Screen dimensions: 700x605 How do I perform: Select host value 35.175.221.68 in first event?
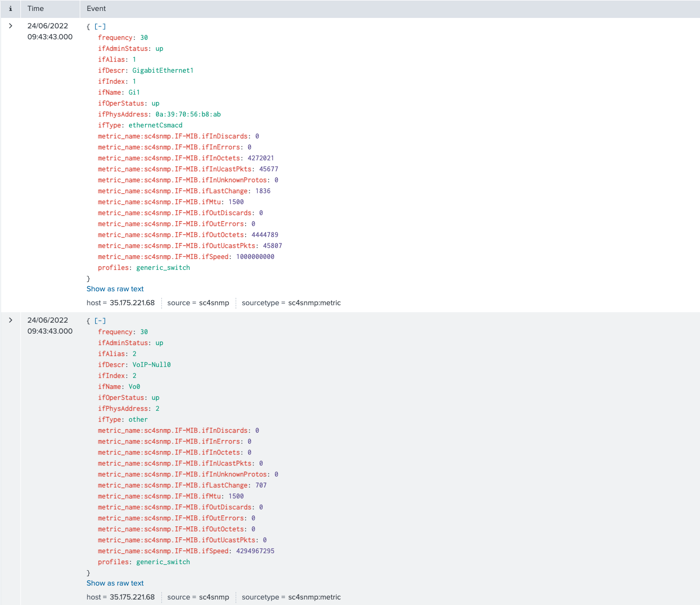132,303
